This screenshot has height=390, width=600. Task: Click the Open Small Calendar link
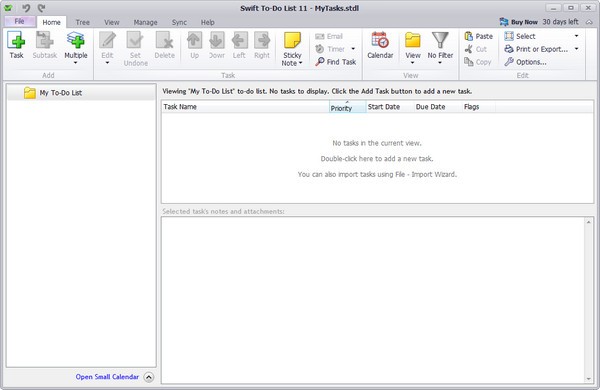point(107,377)
